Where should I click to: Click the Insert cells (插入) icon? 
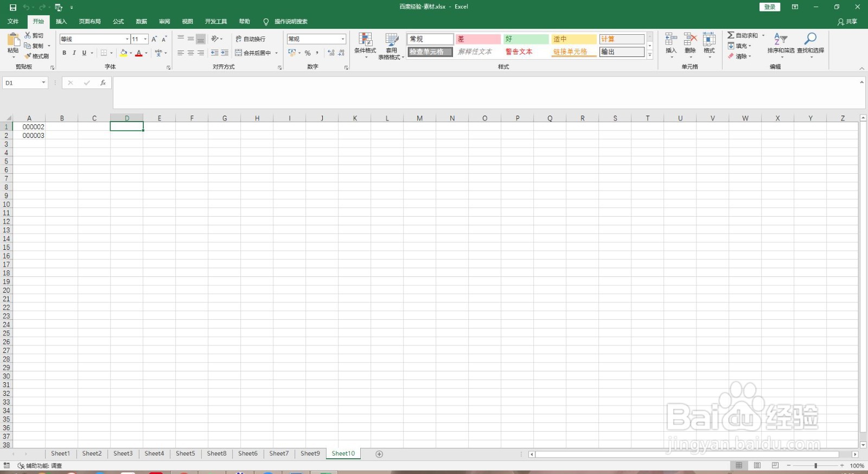click(x=671, y=39)
